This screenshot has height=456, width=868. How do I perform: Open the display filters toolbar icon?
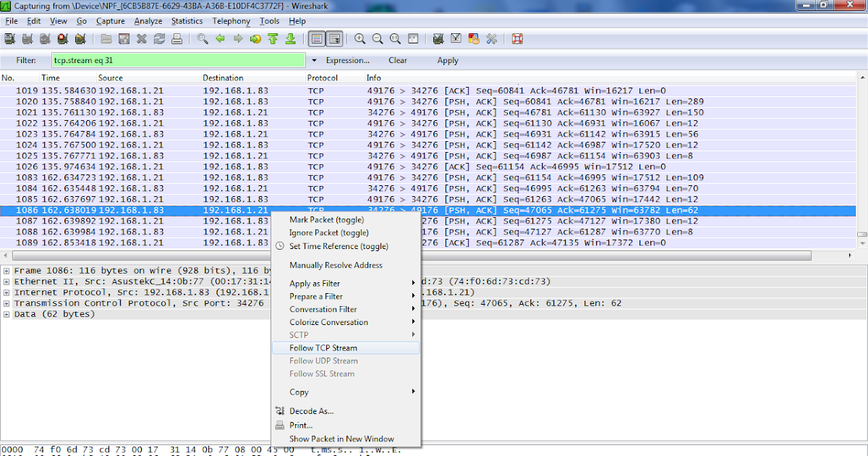pos(456,39)
